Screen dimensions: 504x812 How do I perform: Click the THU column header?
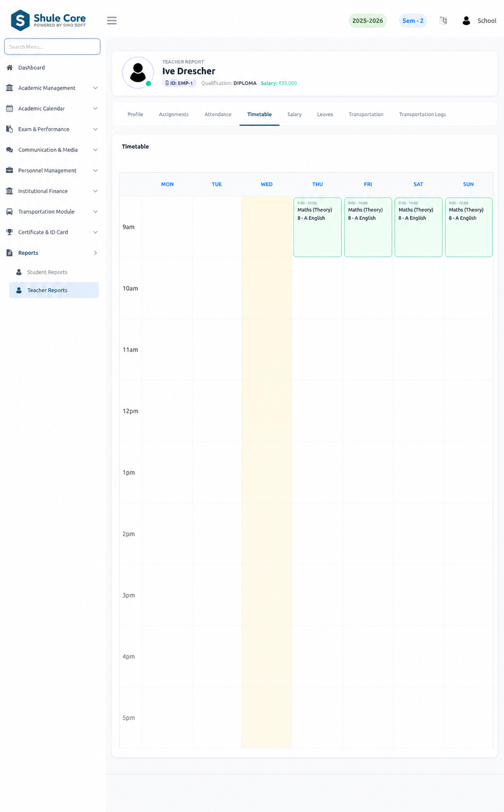[x=317, y=184]
